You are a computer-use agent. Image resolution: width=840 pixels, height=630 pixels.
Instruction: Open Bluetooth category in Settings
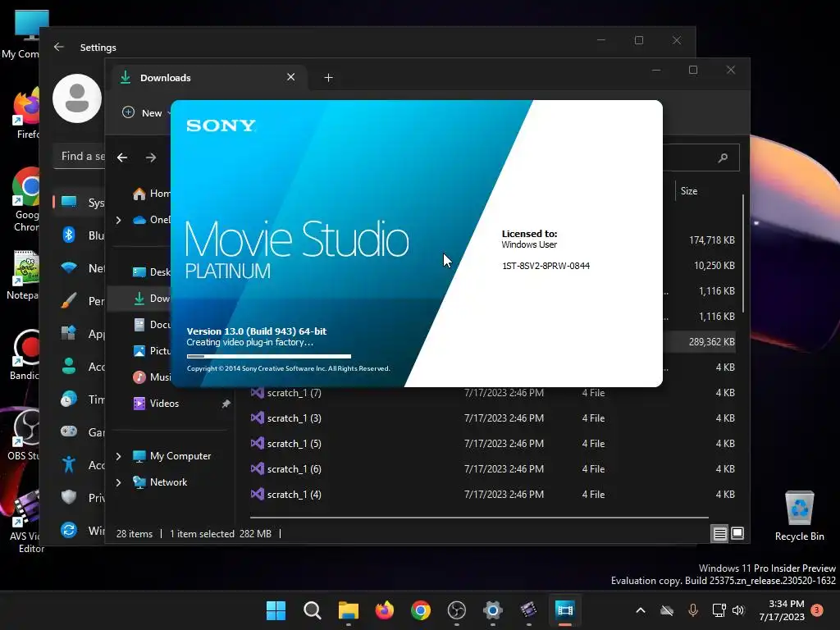tap(80, 235)
